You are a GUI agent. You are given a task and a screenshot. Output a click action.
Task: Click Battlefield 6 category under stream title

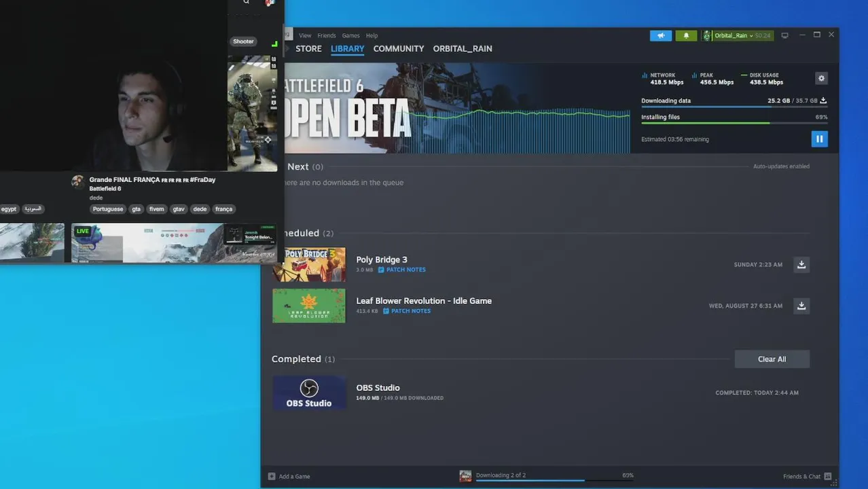tap(105, 189)
